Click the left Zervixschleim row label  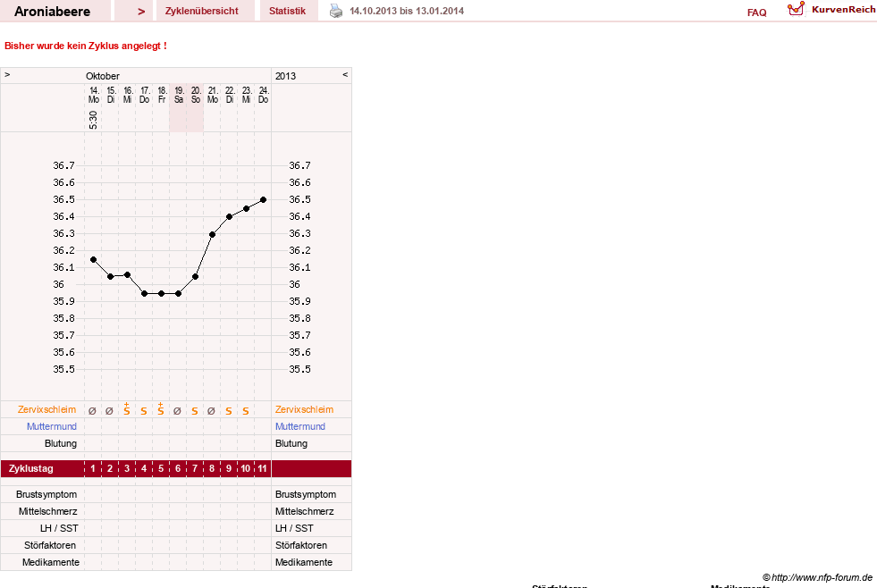click(x=47, y=409)
